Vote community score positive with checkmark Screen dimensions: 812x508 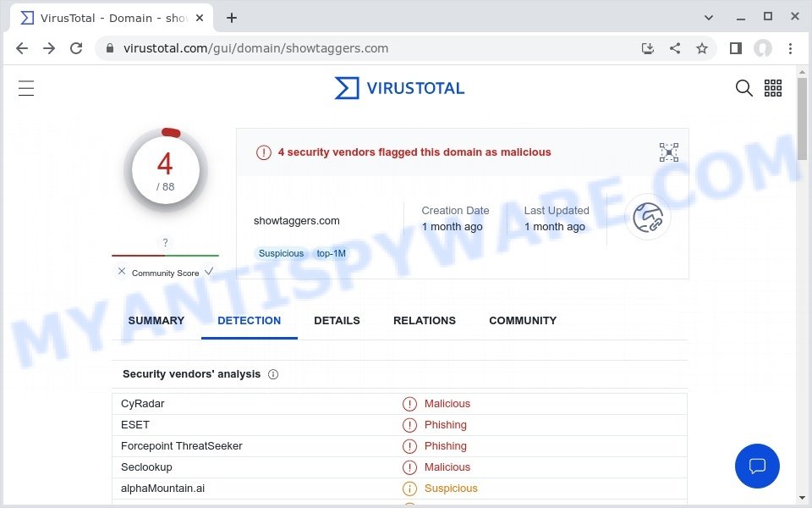(209, 271)
